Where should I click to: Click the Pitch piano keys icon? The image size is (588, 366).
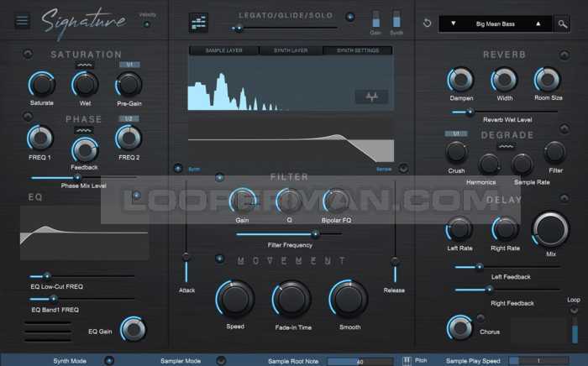(x=407, y=360)
